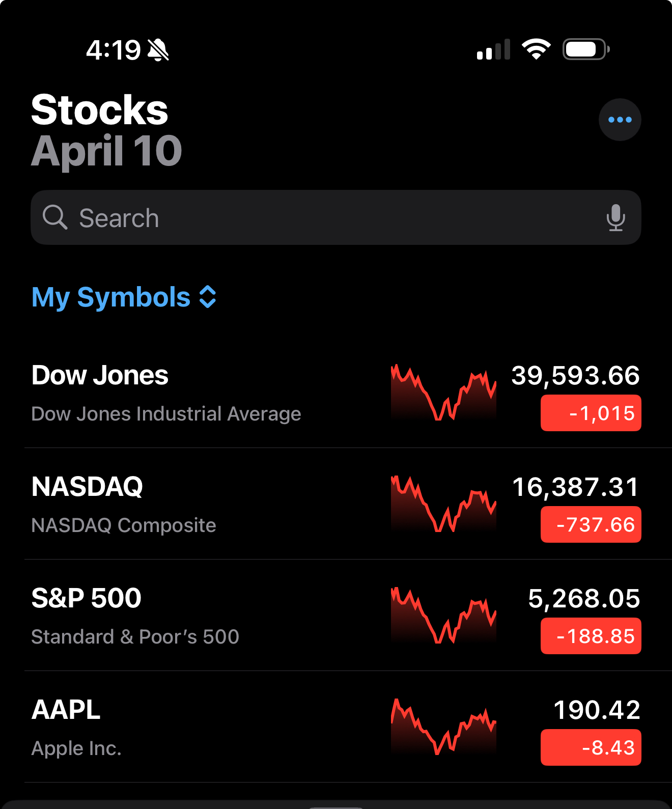Viewport: 672px width, 809px height.
Task: Open the My Symbols watchlist dropdown
Action: pos(111,297)
